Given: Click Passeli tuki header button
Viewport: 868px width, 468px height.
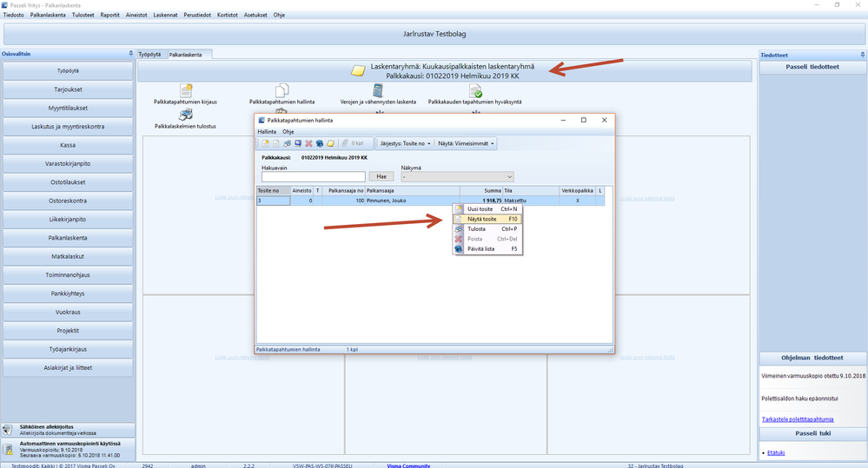Looking at the screenshot, I should point(812,433).
